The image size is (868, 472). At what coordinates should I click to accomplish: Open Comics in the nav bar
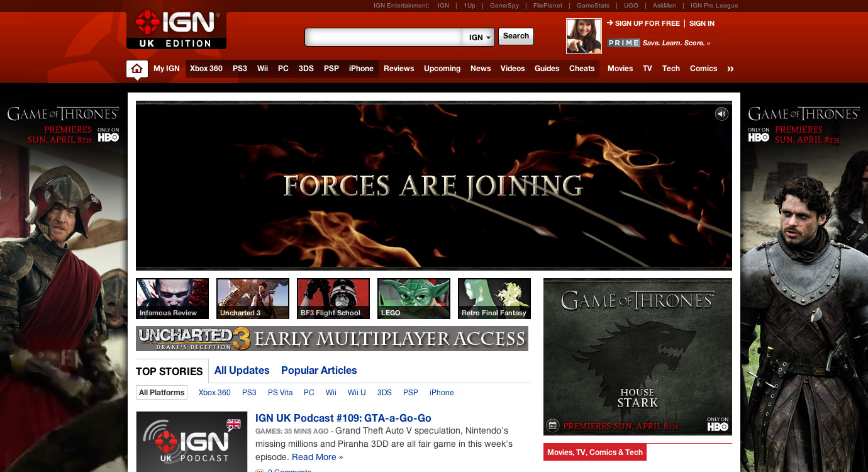[703, 69]
